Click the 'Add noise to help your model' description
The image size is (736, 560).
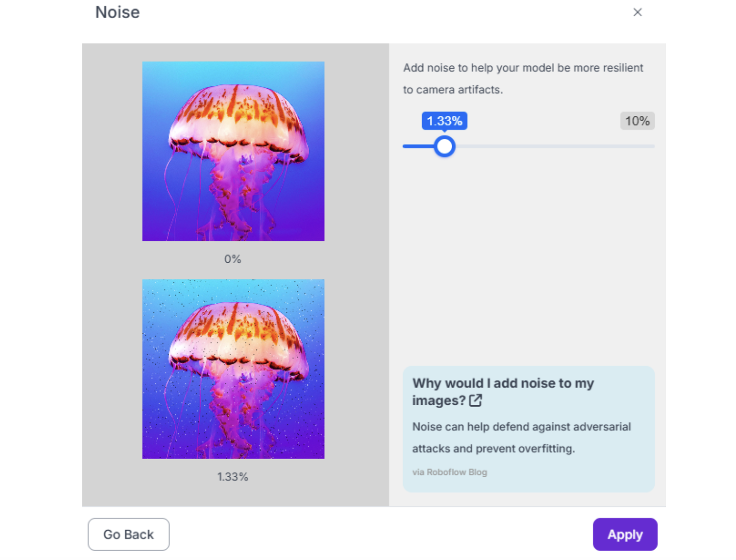click(x=523, y=68)
